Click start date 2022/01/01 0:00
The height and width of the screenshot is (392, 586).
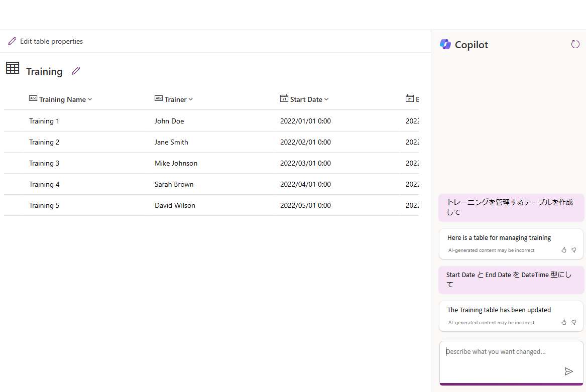click(305, 121)
